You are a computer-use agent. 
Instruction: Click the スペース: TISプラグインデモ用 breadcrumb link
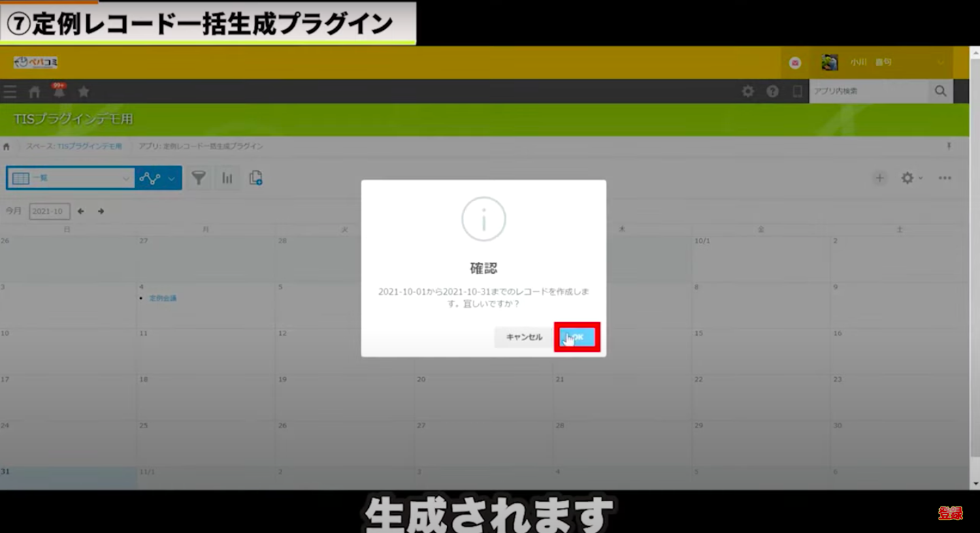pos(74,146)
